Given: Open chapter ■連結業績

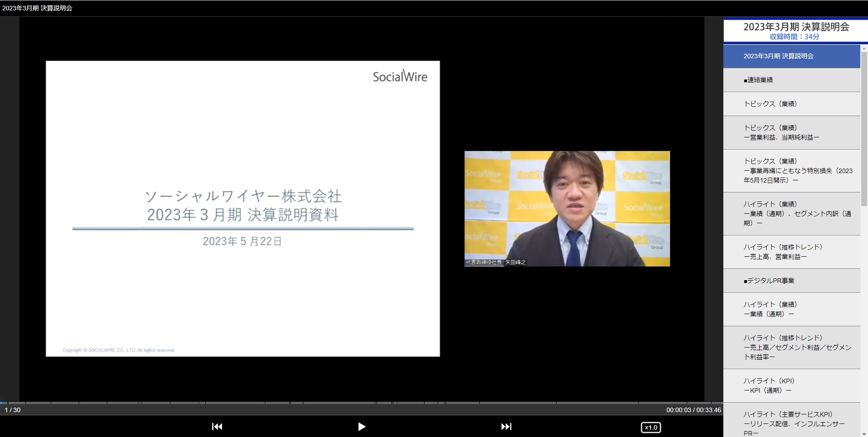Looking at the screenshot, I should 792,80.
